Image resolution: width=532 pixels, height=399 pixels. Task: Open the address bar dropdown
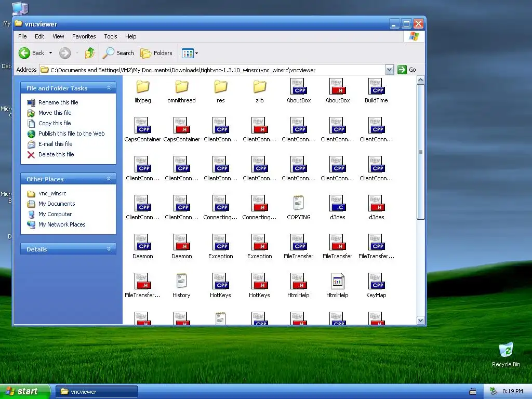389,70
